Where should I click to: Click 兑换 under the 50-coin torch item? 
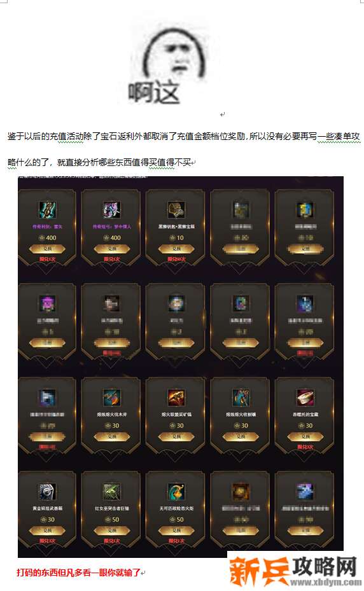(x=176, y=531)
